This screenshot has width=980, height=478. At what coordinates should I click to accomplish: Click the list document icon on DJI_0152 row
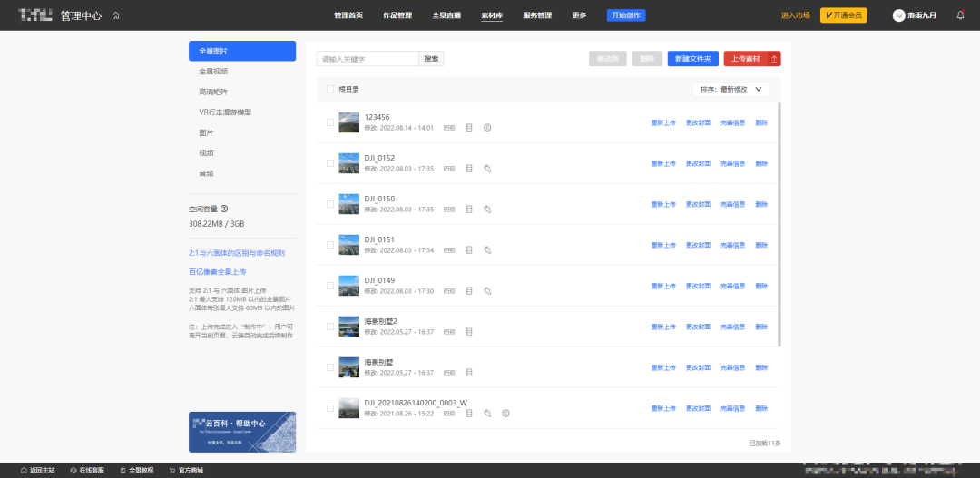click(469, 168)
